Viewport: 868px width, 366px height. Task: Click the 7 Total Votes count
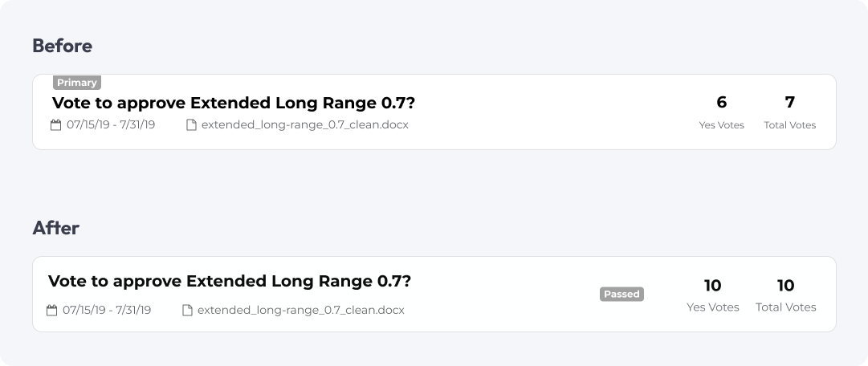point(790,103)
